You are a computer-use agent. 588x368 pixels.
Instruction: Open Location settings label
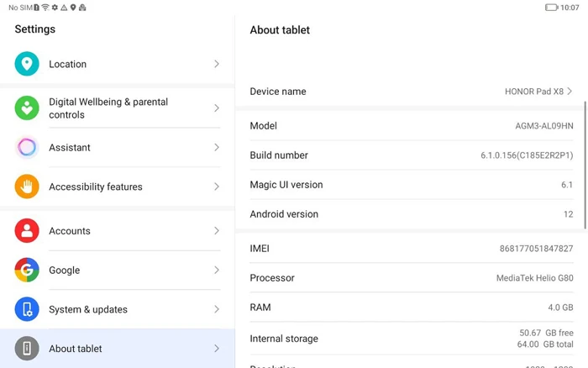coord(67,64)
